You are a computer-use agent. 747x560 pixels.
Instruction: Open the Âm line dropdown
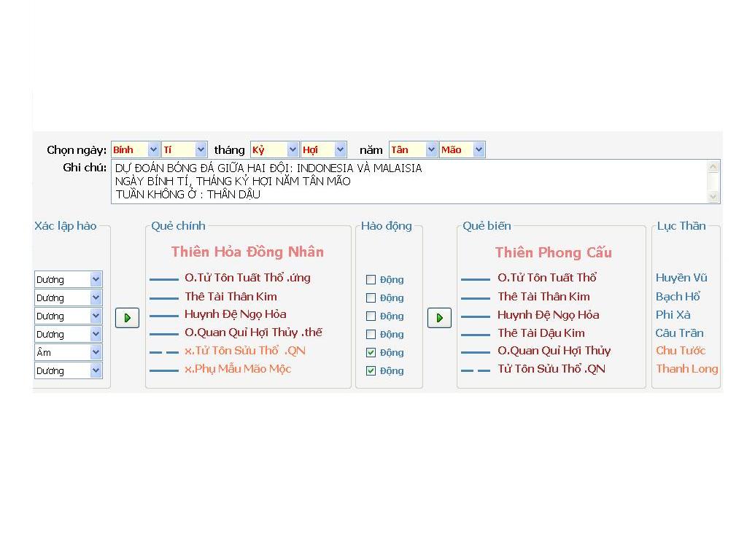click(96, 352)
